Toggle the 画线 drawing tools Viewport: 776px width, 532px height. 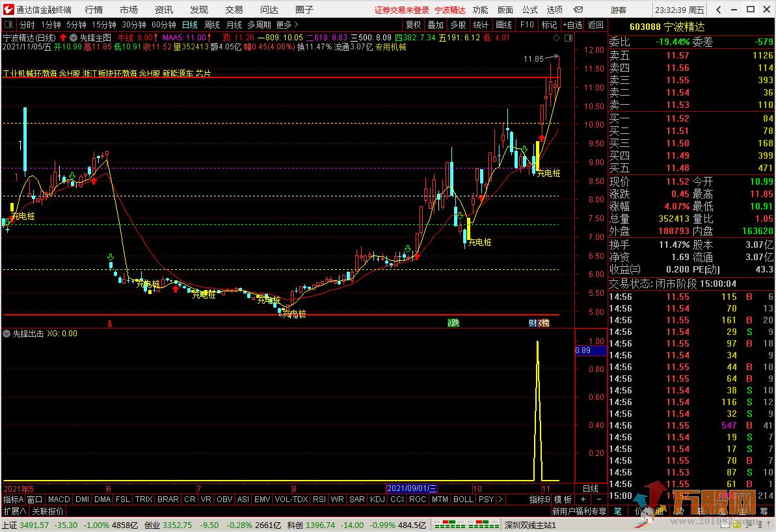503,25
